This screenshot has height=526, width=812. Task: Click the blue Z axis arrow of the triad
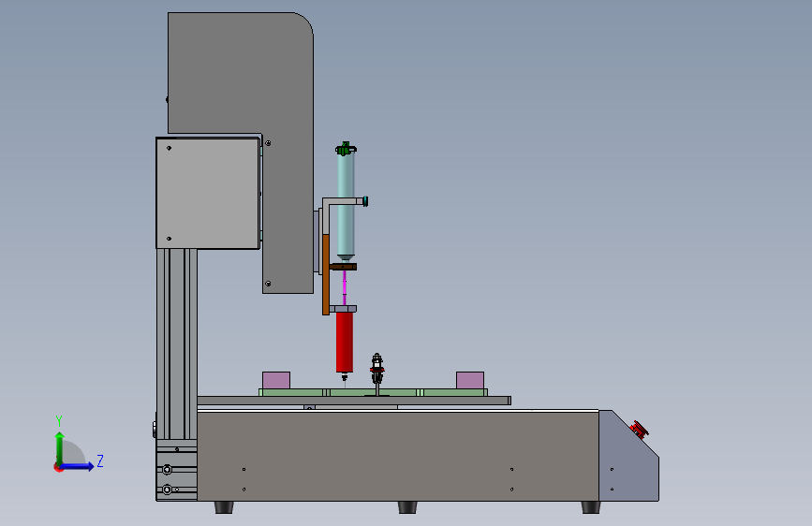pos(78,466)
